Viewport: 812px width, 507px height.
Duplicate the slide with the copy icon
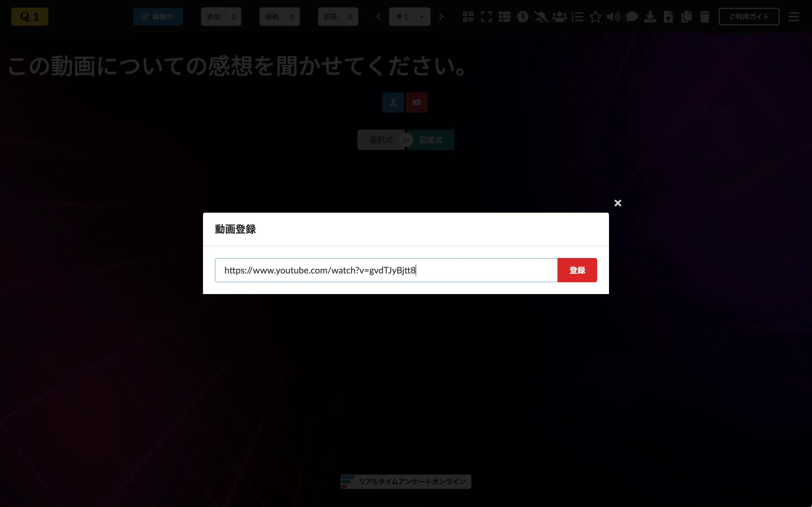pos(687,16)
